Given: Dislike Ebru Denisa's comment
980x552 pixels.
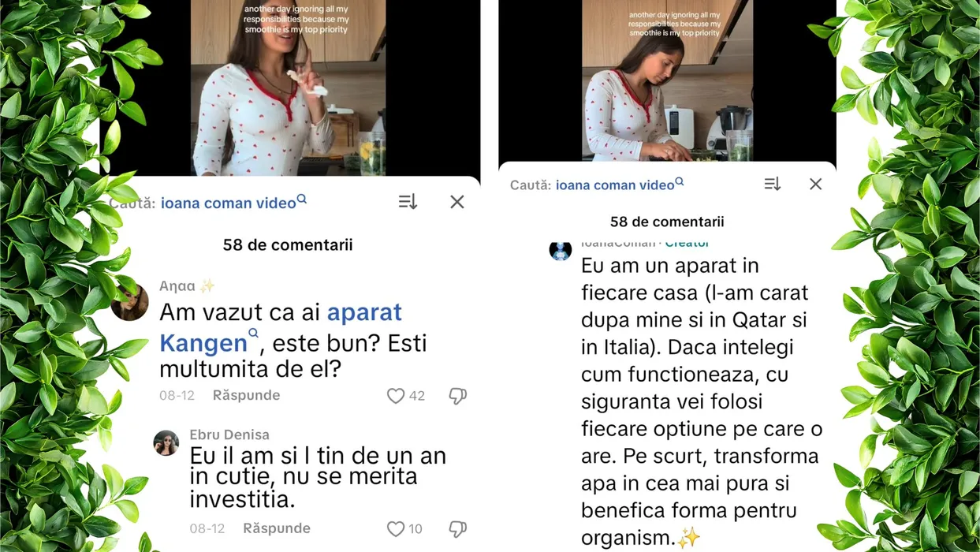Looking at the screenshot, I should click(458, 529).
